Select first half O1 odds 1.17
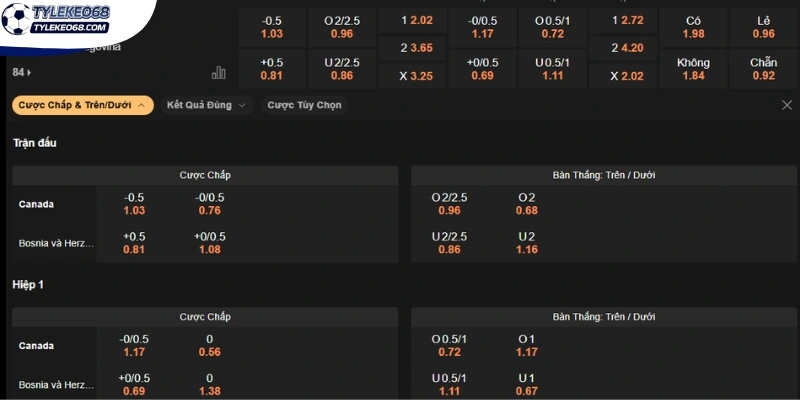 click(x=527, y=345)
